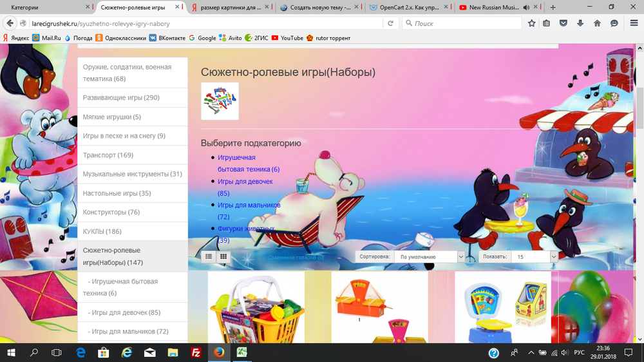Click the Сравнение товаров (0) link

tap(296, 258)
